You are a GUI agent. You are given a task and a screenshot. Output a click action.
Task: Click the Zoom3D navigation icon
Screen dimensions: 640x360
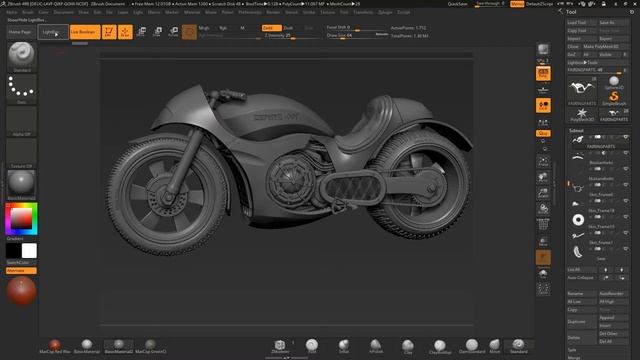pos(543,193)
